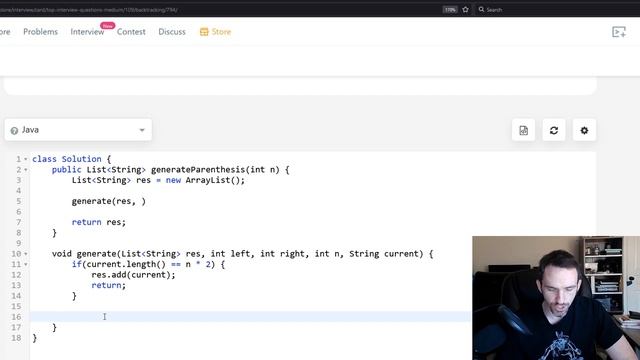Image resolution: width=640 pixels, height=360 pixels.
Task: Expand the Java language dropdown
Action: (78, 130)
